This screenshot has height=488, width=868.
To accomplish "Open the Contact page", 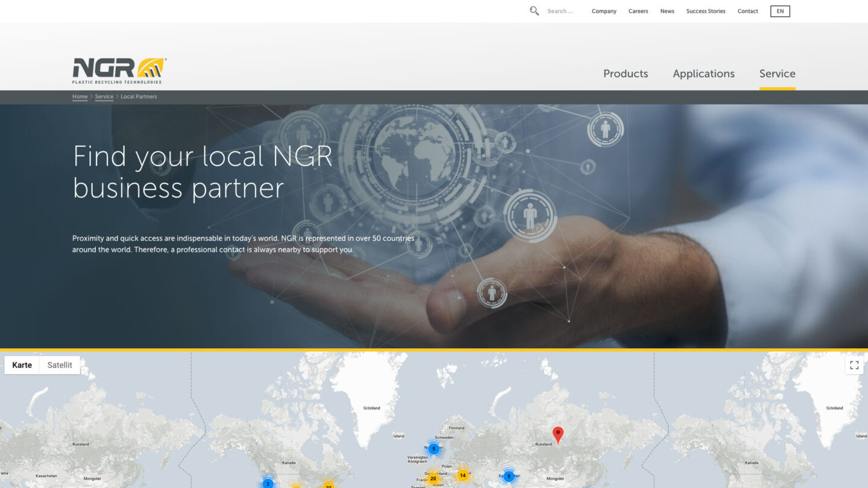I will tap(748, 11).
